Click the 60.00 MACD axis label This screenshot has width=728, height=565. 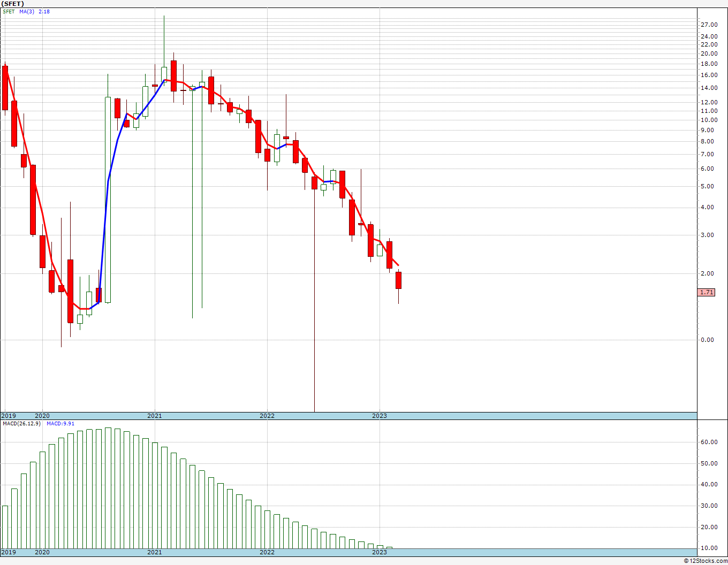click(709, 442)
